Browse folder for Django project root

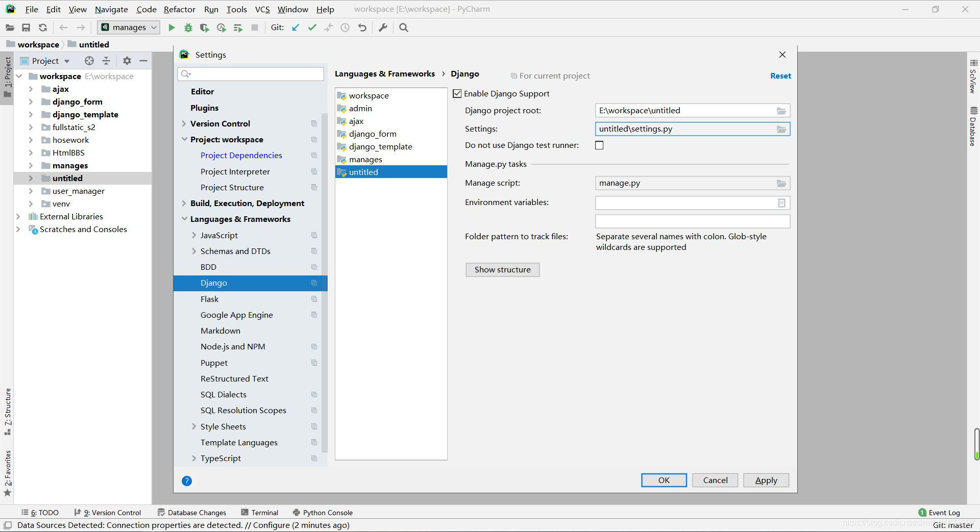click(x=781, y=111)
